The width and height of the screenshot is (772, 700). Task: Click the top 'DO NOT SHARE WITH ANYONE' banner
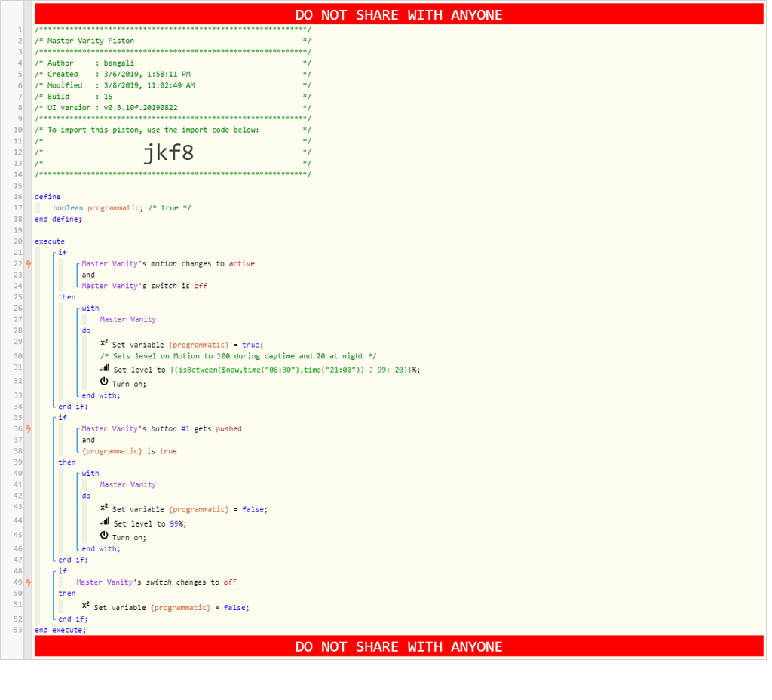click(398, 14)
